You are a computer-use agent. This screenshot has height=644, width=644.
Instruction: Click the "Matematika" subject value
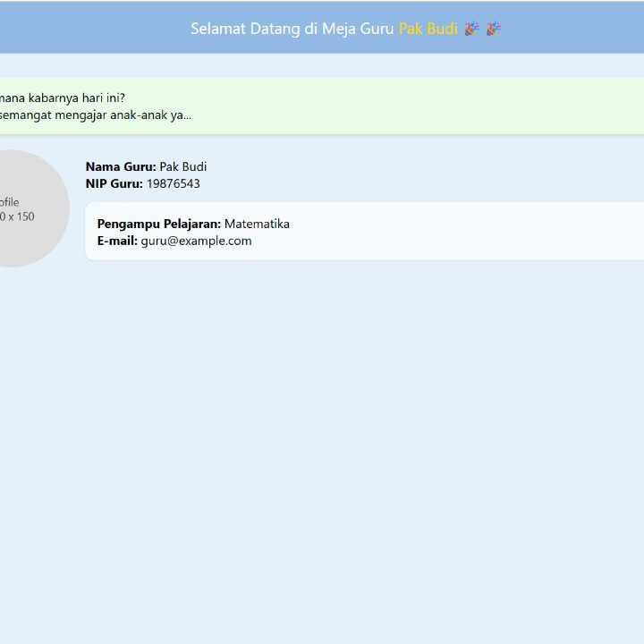[x=257, y=224]
